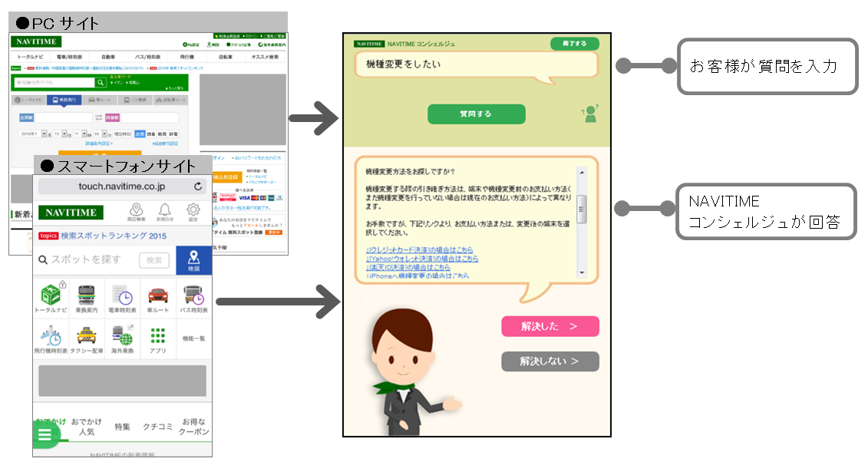868x462 pixels.
Task: Click the 出発駅 input field on PC site
Action: (x=63, y=118)
